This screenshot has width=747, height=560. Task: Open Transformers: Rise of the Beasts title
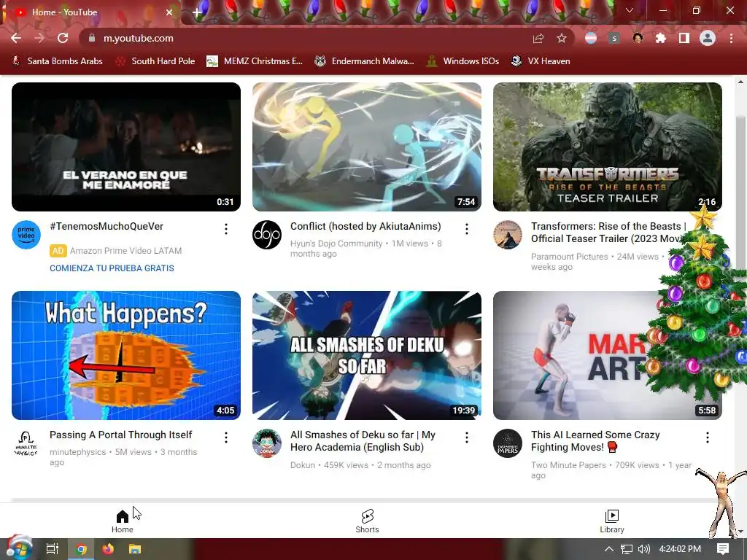608,233
